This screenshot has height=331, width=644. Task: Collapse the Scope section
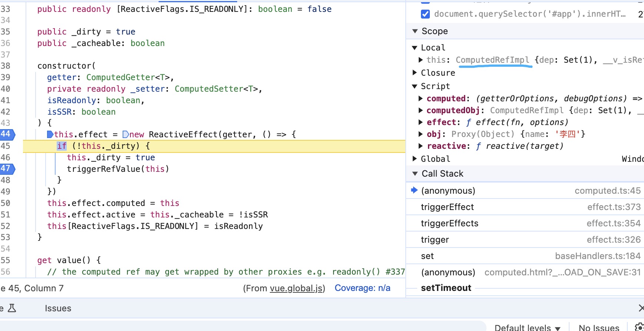tap(415, 31)
